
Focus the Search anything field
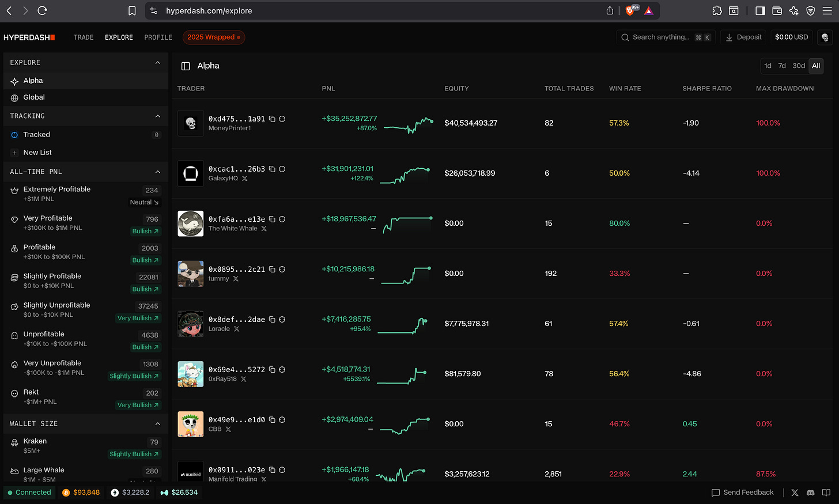click(666, 37)
